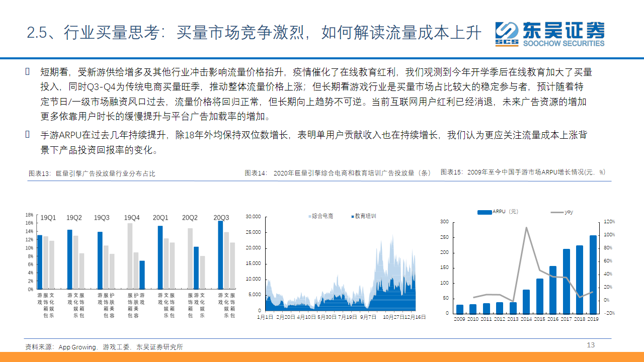The height and width of the screenshot is (362, 644).
Task: Click the Soochow Securities logo
Action: coord(549,34)
